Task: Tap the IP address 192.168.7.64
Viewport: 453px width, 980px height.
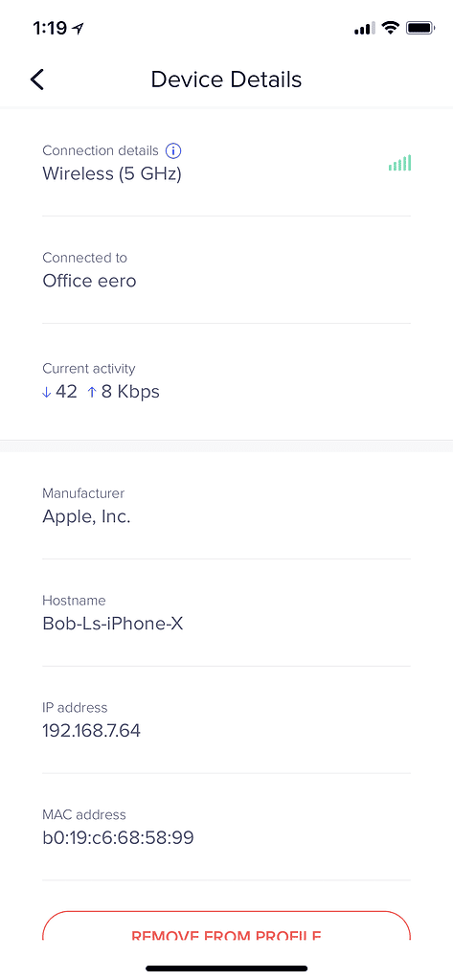Action: tap(92, 730)
